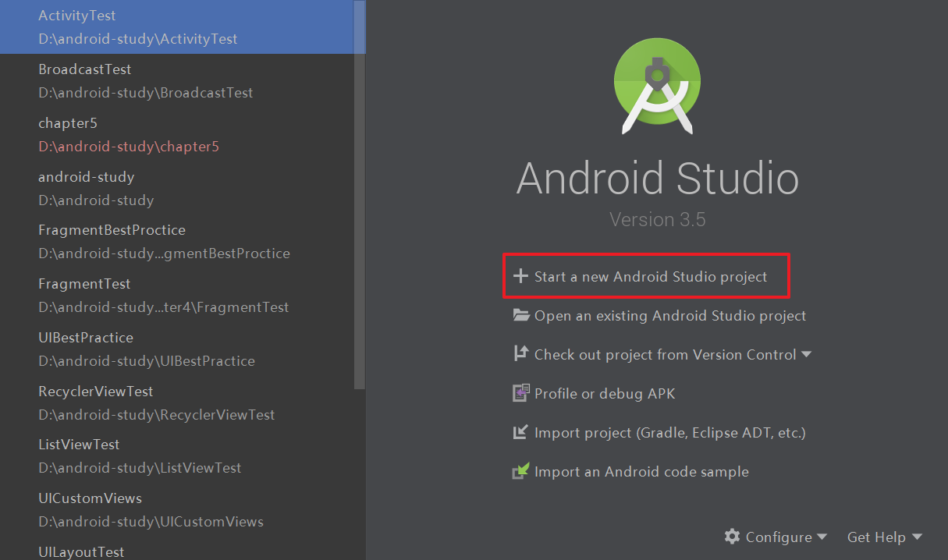The image size is (948, 560).
Task: Click the Import Android code sample icon
Action: (x=520, y=471)
